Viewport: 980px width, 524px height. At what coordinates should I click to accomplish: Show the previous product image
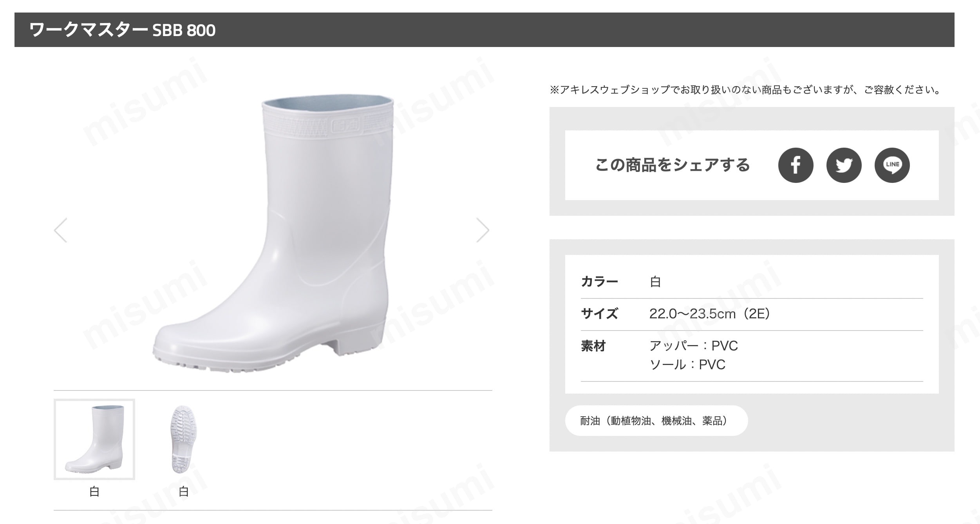point(60,230)
